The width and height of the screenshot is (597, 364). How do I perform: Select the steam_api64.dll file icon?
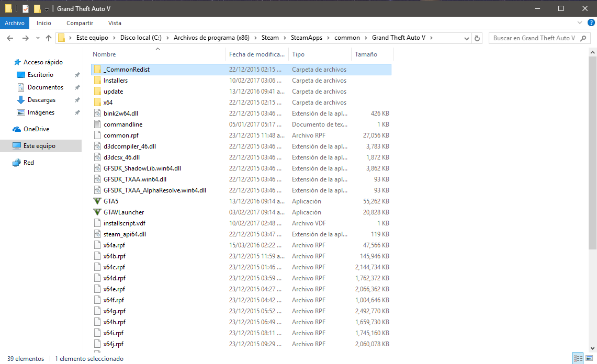(97, 234)
